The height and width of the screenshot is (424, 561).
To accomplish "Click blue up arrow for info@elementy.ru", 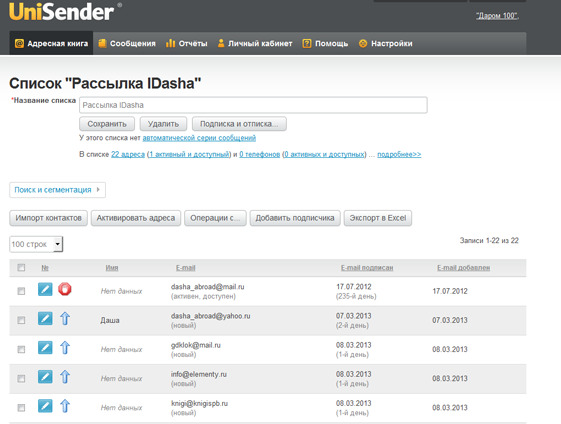I will [65, 377].
